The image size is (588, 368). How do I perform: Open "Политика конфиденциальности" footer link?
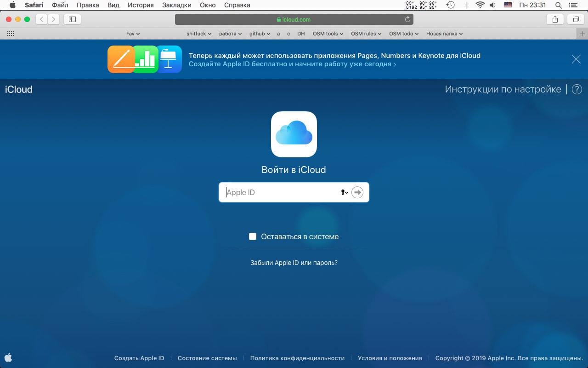[x=297, y=358]
